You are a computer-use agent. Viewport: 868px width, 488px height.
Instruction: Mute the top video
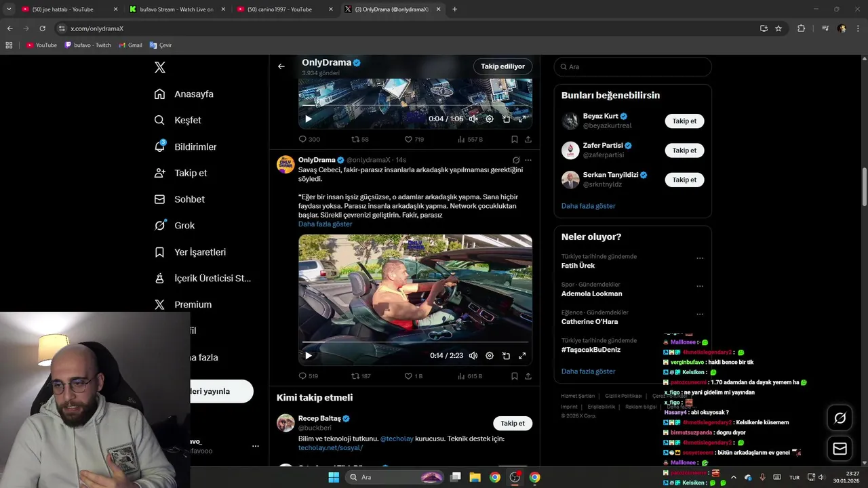473,119
